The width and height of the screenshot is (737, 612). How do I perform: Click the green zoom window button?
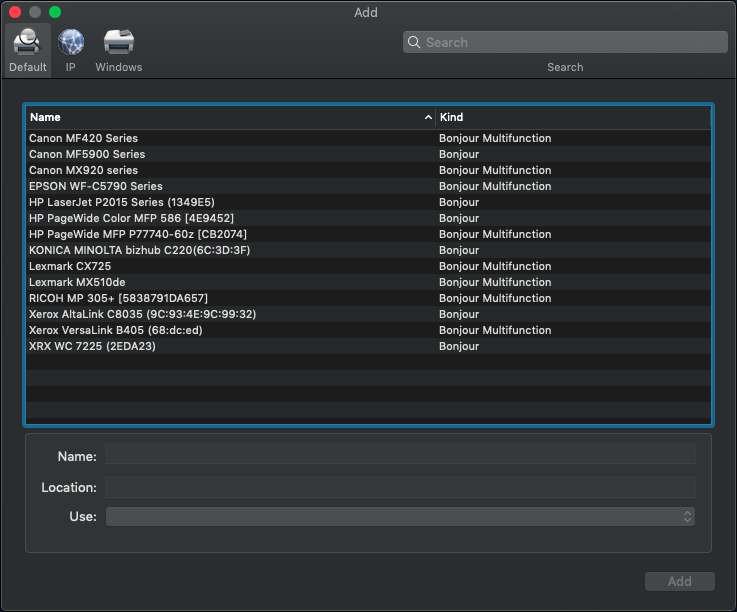tap(55, 12)
